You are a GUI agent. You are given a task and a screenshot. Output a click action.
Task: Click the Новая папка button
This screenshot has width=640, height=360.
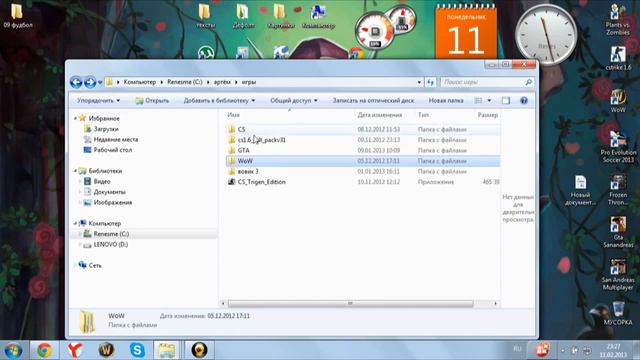[446, 100]
